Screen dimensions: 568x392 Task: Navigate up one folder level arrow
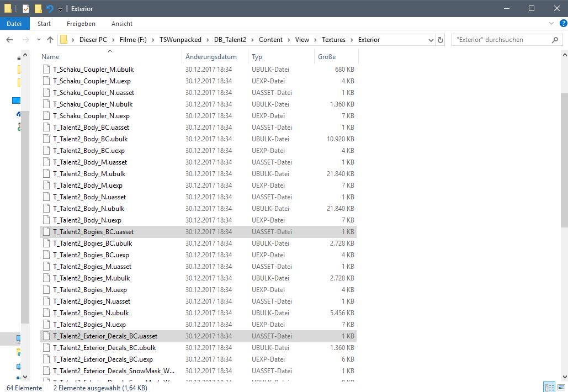[x=50, y=40]
